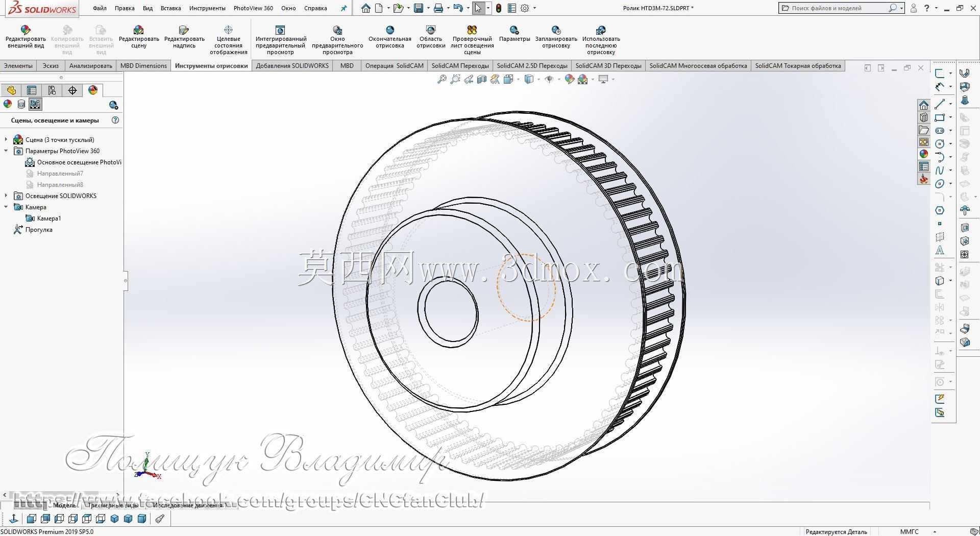The image size is (980, 536).
Task: Click the Normal To view icon
Action: (14, 519)
